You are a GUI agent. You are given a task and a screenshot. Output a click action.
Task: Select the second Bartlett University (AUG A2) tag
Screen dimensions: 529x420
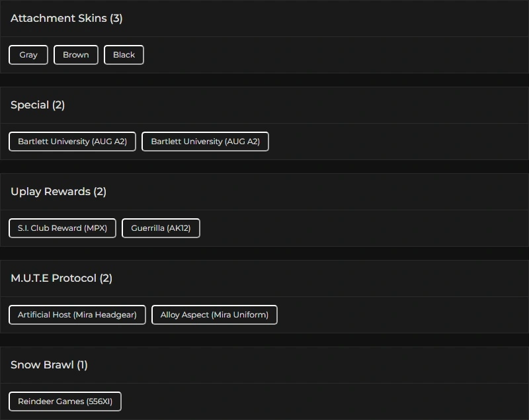205,142
